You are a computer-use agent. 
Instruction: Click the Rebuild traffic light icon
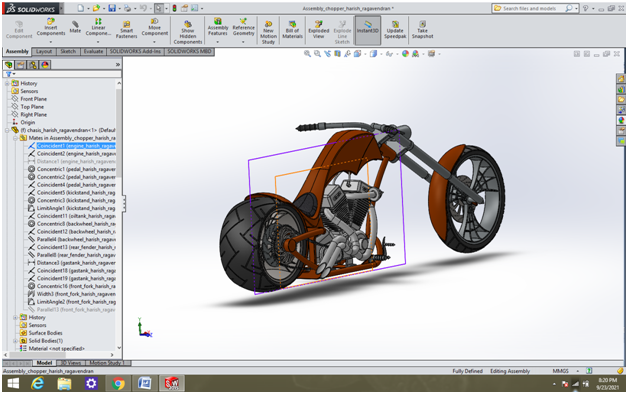point(174,8)
